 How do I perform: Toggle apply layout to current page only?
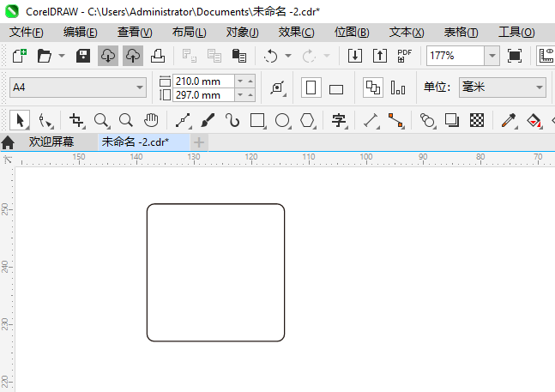(398, 87)
